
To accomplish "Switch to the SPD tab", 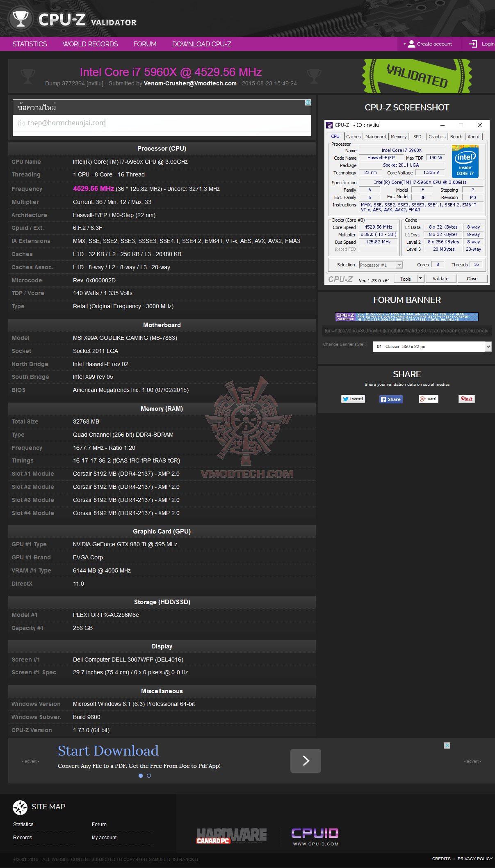I will point(417,137).
